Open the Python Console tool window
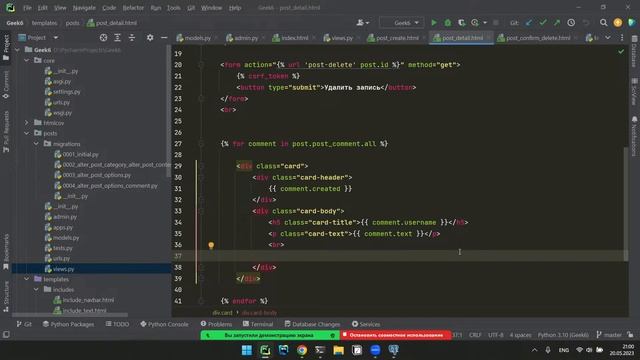 pos(164,324)
